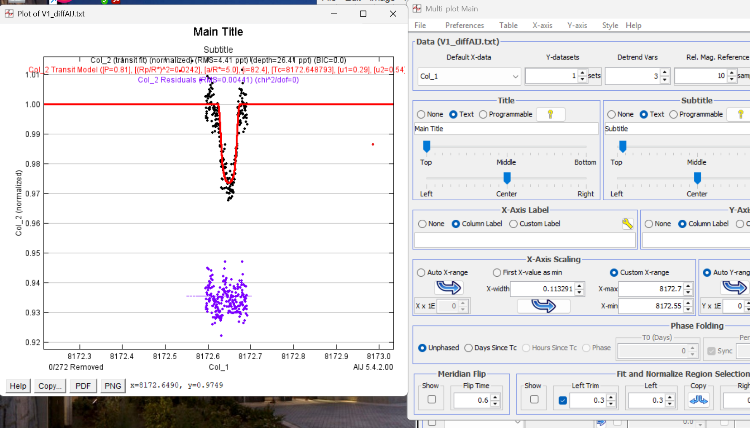This screenshot has height=428, width=750.
Task: Click the arrow icon below the X-width field
Action: click(x=543, y=306)
